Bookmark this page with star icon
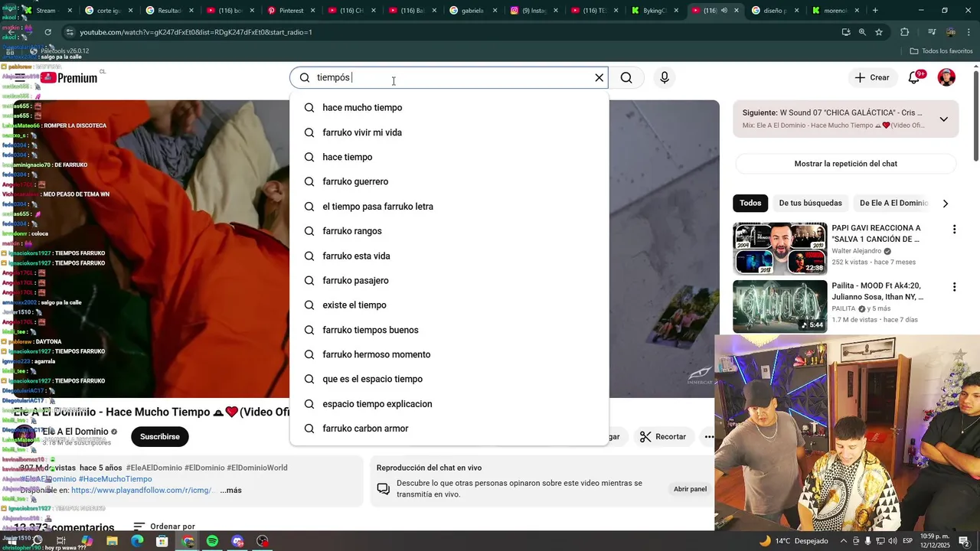 (879, 32)
